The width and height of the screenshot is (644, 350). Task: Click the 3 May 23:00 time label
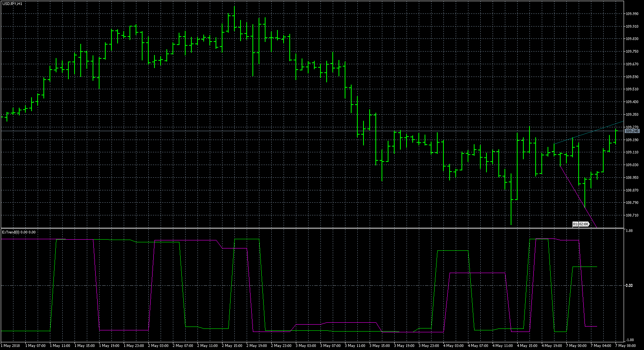pos(429,346)
